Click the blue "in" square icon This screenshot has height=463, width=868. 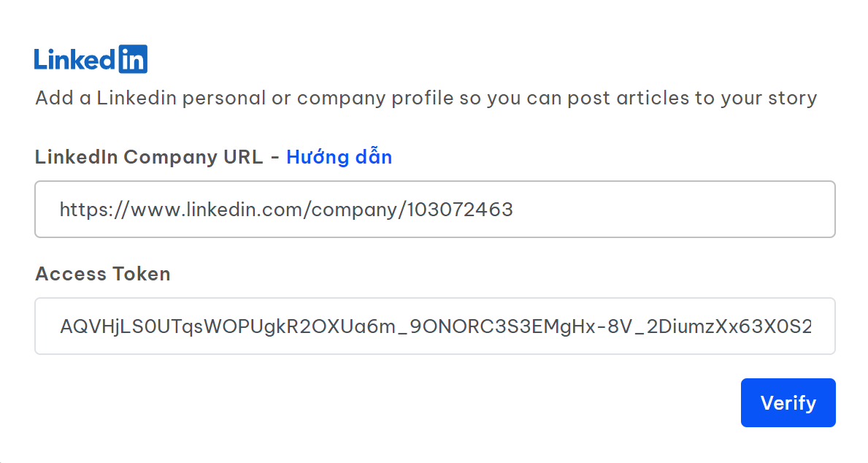click(x=132, y=59)
